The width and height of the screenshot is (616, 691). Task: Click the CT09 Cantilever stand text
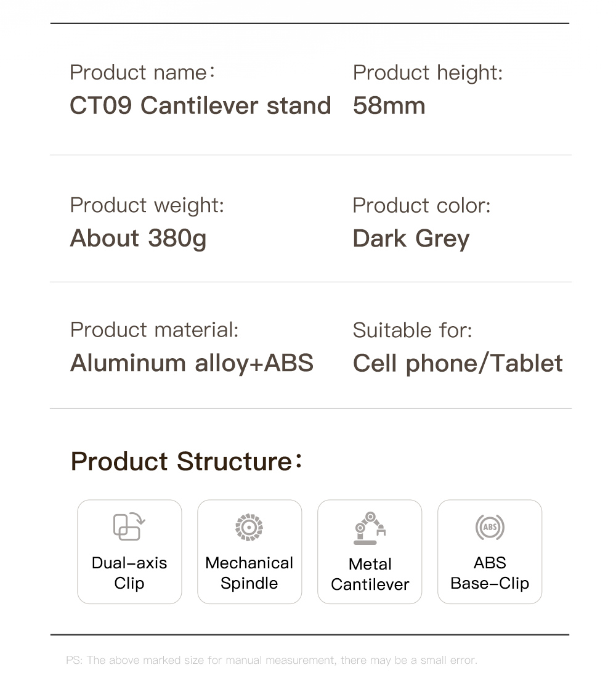click(x=200, y=106)
